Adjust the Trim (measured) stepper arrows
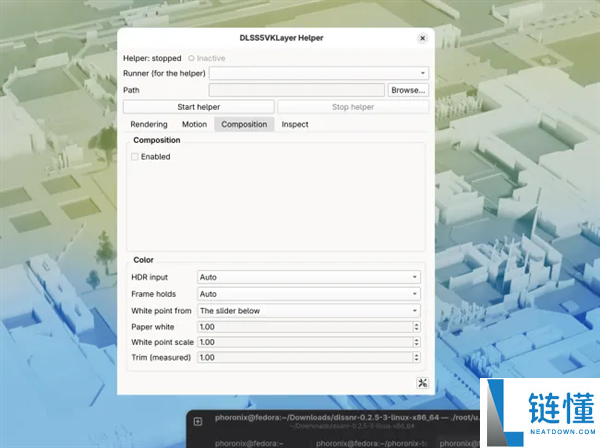 click(417, 357)
